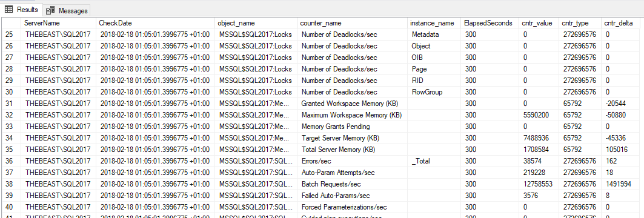Screen dimensions: 644x218
Task: Click the 'Granted Workspace Memory (KB)' cell
Action: coord(353,104)
